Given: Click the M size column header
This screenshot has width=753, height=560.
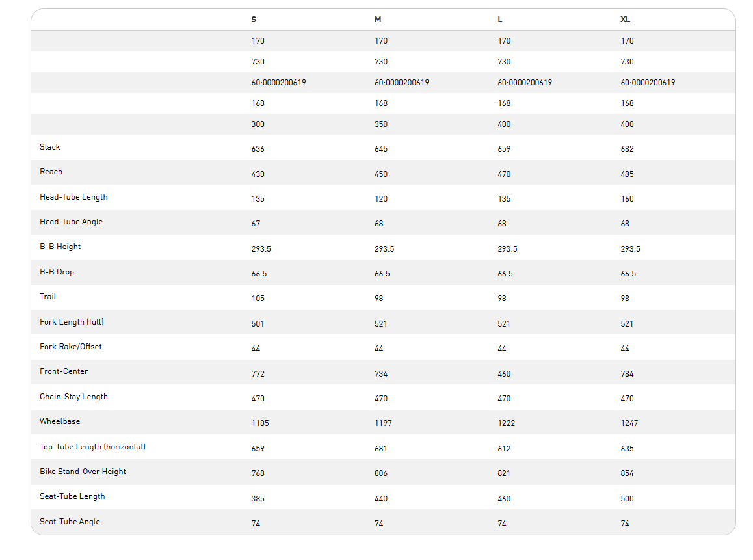Looking at the screenshot, I should [x=378, y=20].
